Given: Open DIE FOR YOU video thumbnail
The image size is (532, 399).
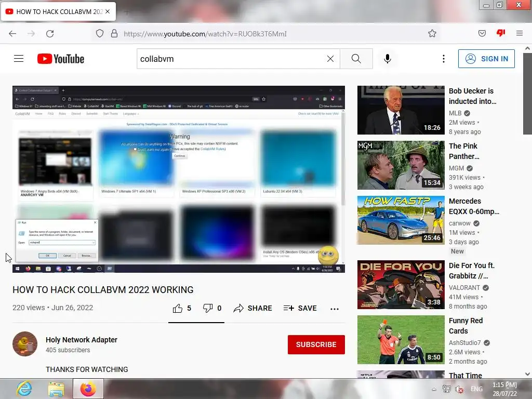Looking at the screenshot, I should click(401, 285).
